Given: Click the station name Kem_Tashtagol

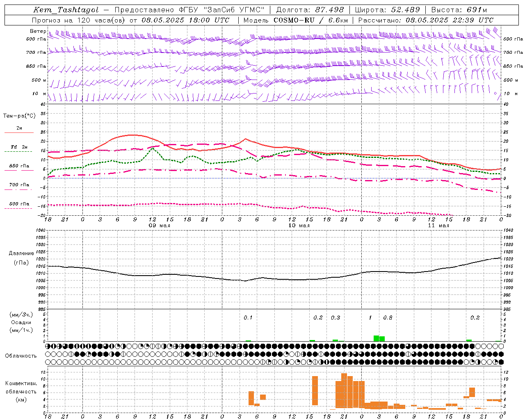Looking at the screenshot, I should point(66,10).
